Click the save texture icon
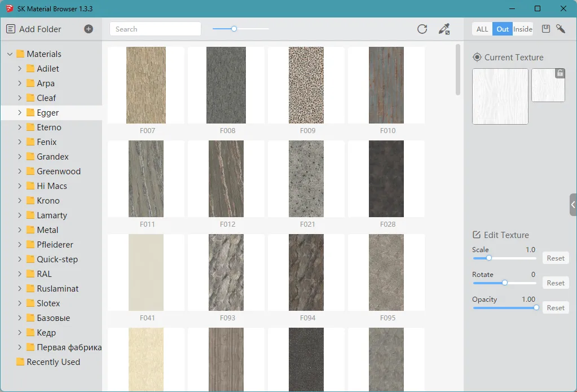 click(545, 29)
